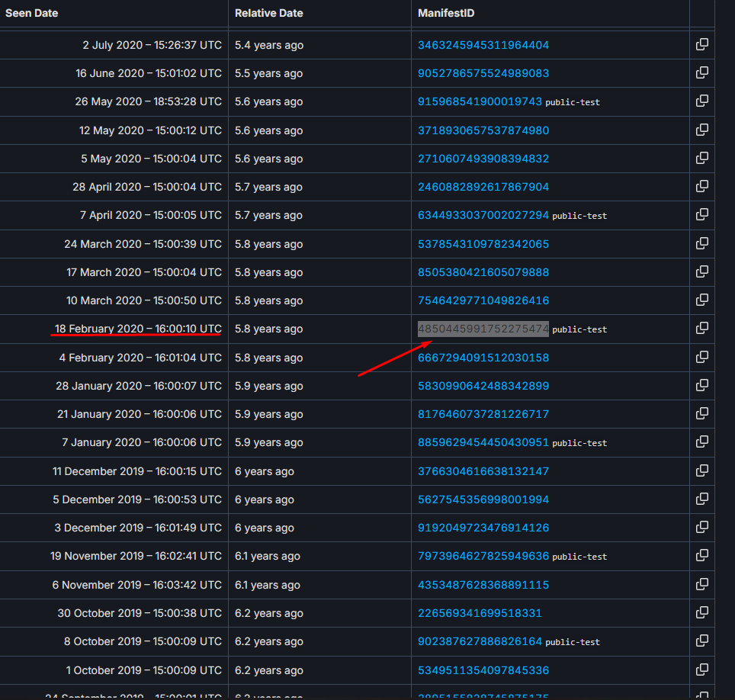Click the ManifestID column header
Viewport: 735px width, 700px height.
point(446,13)
